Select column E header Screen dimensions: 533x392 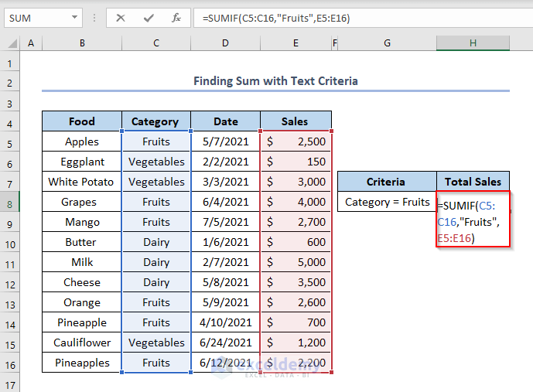pos(296,44)
